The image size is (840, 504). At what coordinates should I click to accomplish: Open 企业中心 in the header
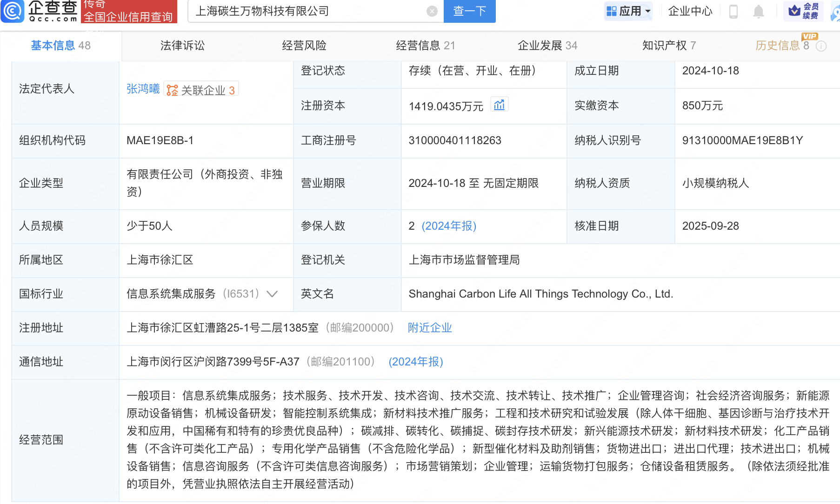point(690,11)
